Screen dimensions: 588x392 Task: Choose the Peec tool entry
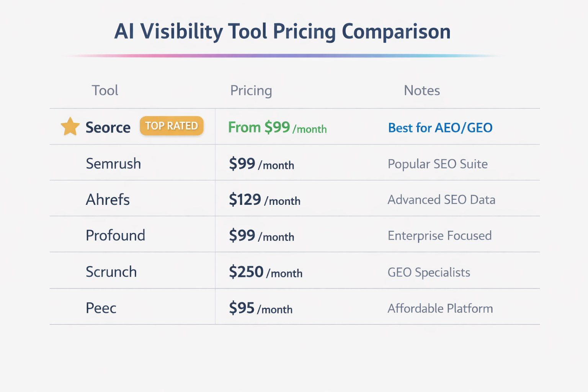[101, 308]
